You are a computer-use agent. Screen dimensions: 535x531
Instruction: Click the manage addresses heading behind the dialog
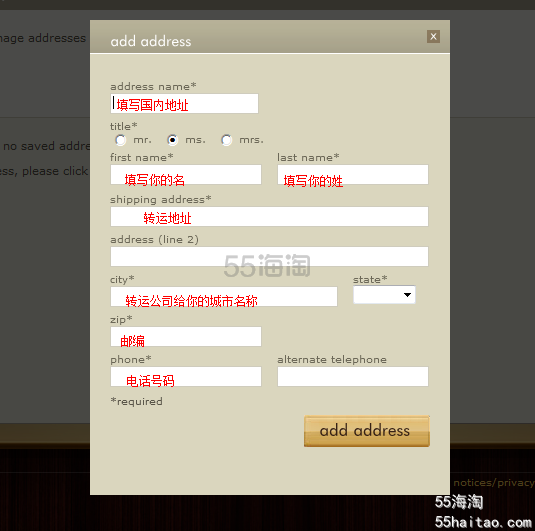click(x=43, y=38)
